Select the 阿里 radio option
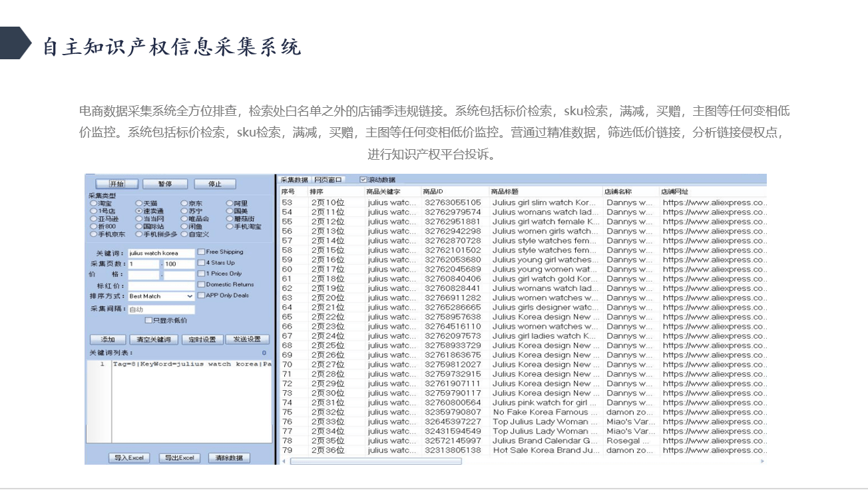868x490 pixels. tap(229, 203)
